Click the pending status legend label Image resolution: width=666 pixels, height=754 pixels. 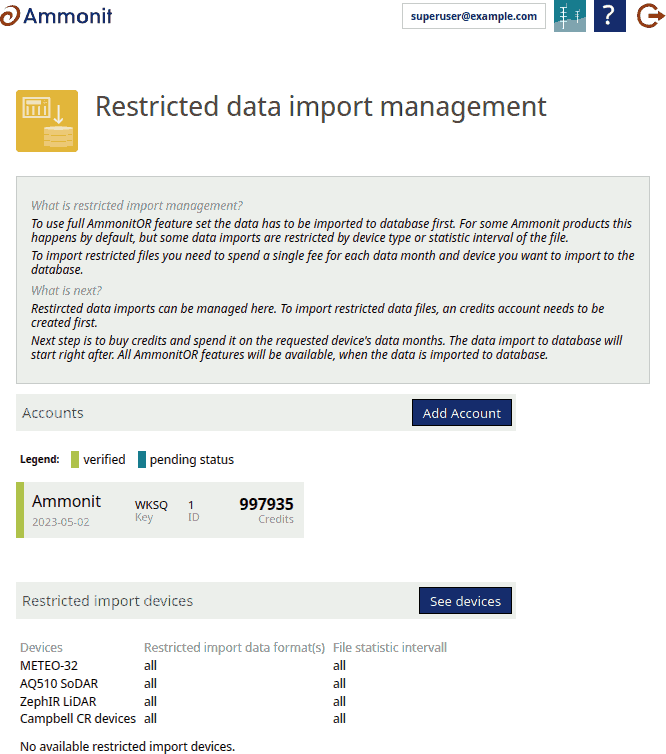pyautogui.click(x=192, y=460)
